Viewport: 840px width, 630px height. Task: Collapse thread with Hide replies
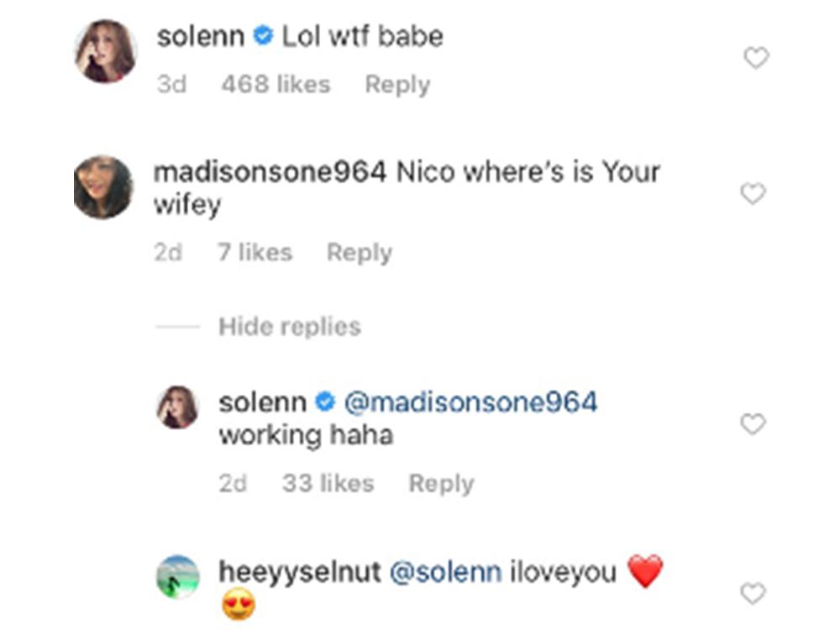pos(290,327)
